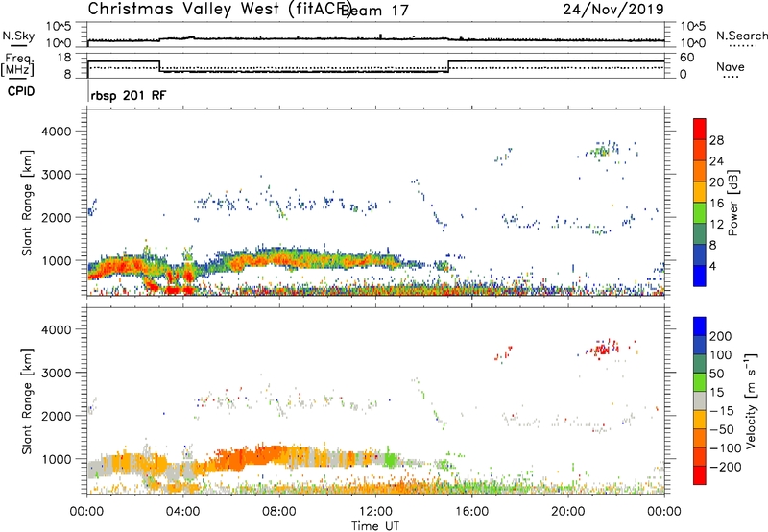Click the 16:00 time axis tick label
The height and width of the screenshot is (532, 768).
point(471,512)
